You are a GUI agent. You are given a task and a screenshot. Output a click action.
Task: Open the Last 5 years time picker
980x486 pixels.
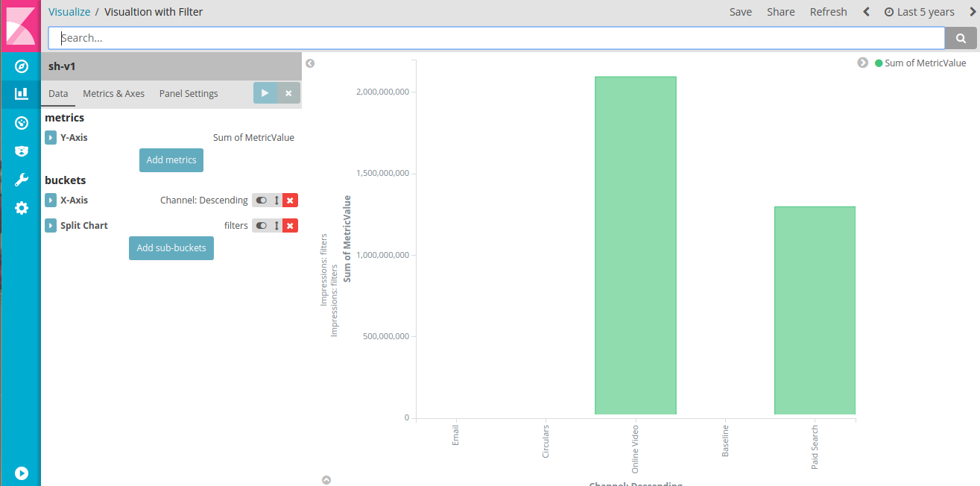click(x=919, y=12)
